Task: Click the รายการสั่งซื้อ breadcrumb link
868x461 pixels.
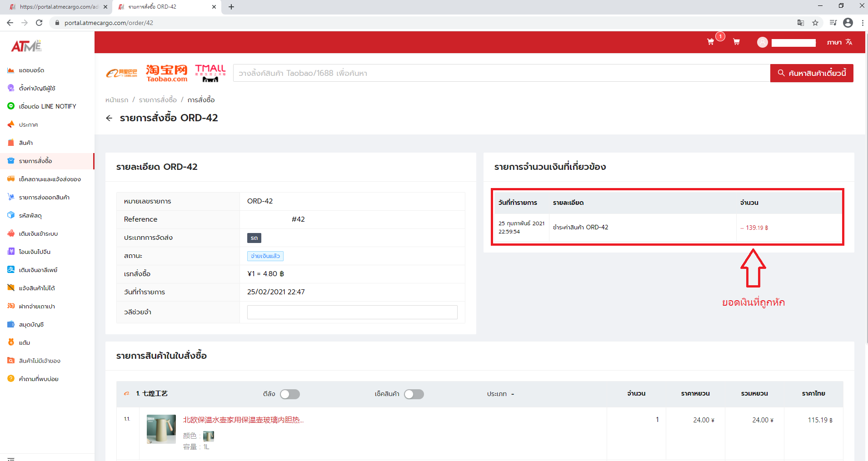Action: [x=158, y=100]
